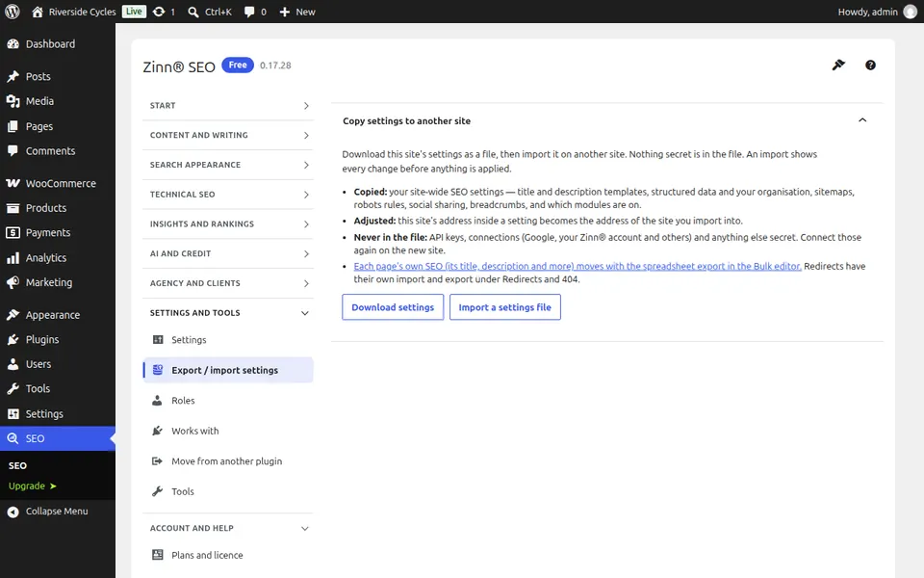The height and width of the screenshot is (578, 924).
Task: Open the Zinn SEO Settings item
Action: pos(228,340)
